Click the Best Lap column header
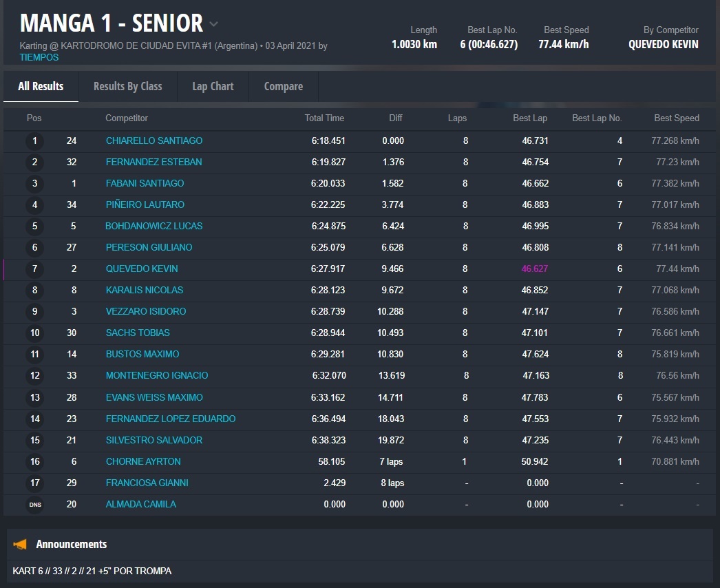Viewport: 720px width, 588px height. (x=530, y=118)
